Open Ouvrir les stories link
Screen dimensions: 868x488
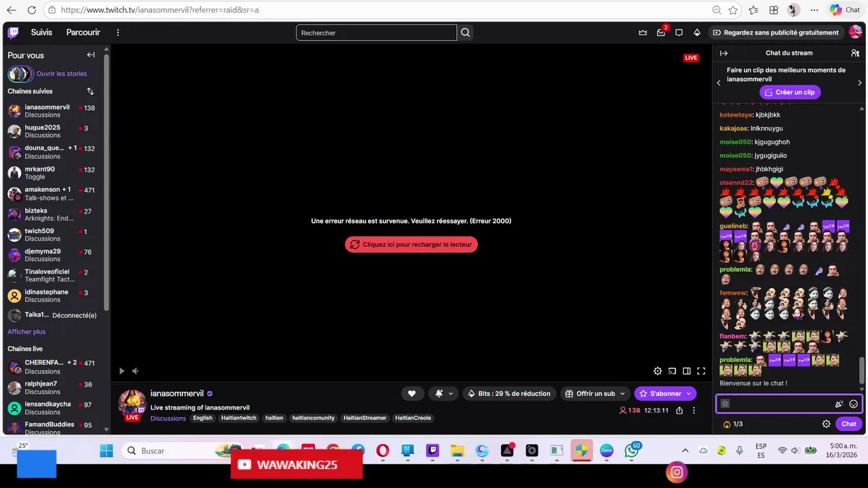coord(62,74)
